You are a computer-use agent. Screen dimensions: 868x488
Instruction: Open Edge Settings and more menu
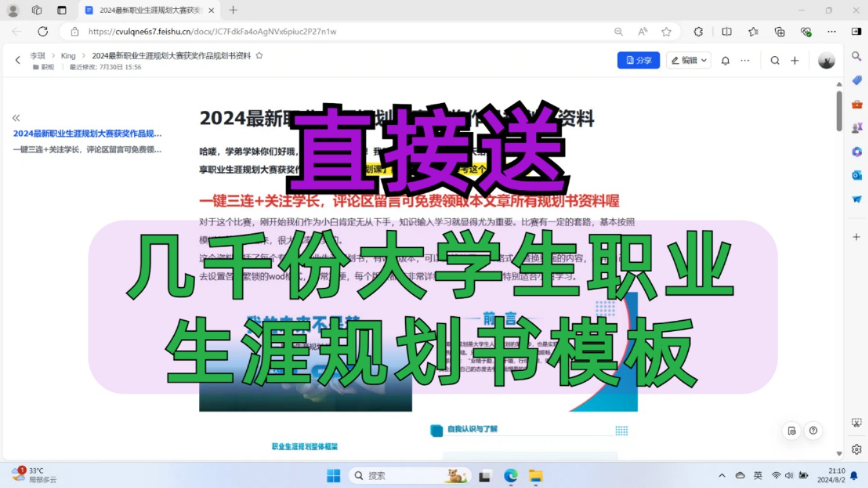pyautogui.click(x=832, y=31)
